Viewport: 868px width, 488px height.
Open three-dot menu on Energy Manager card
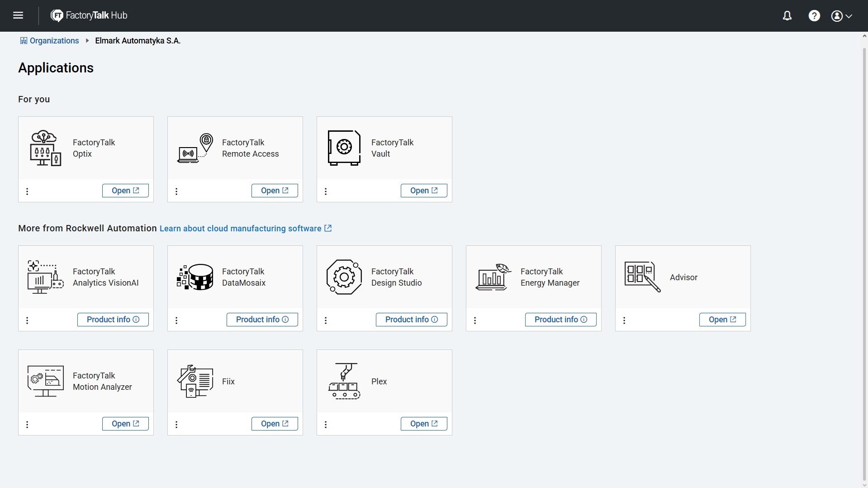point(475,321)
